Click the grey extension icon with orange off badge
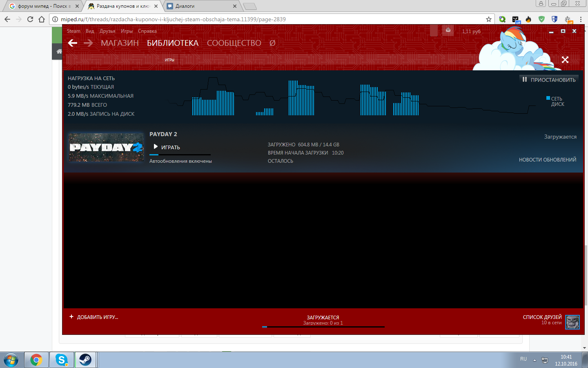The image size is (588, 368). [568, 20]
